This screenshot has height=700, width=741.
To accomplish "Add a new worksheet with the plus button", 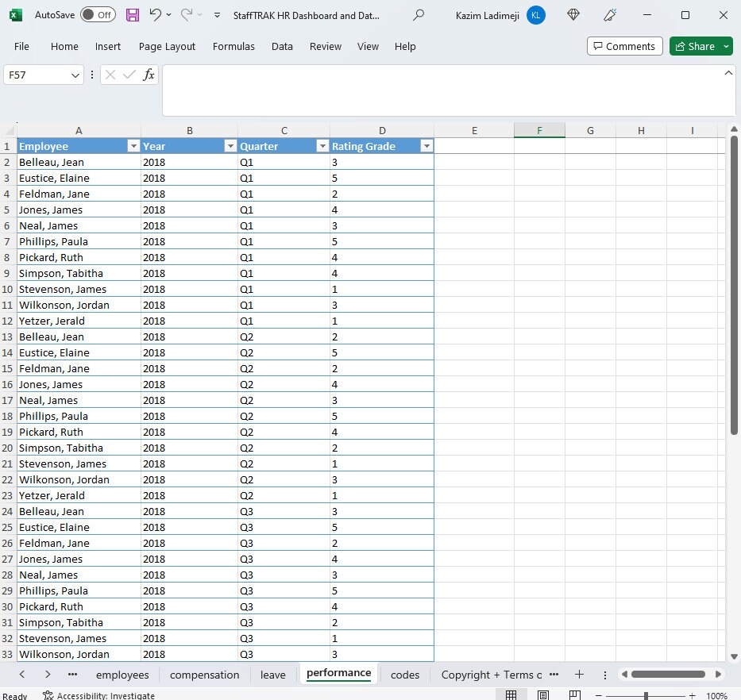I will click(x=579, y=675).
